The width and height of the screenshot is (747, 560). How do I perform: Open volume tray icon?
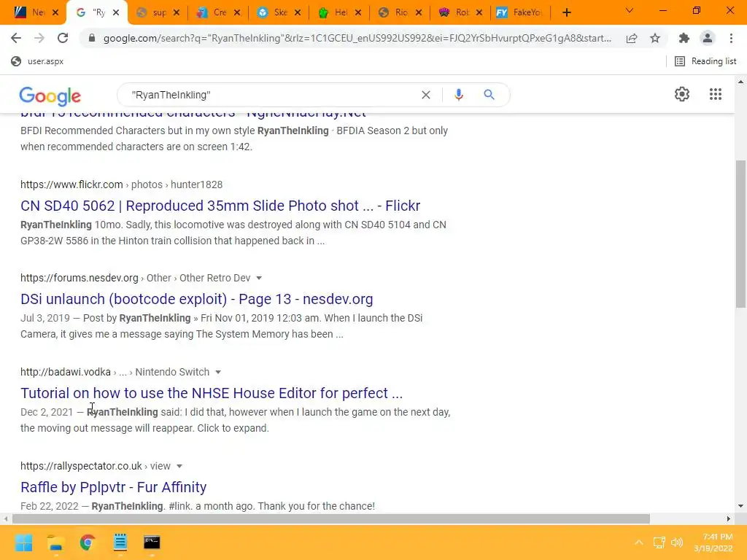[x=676, y=542]
